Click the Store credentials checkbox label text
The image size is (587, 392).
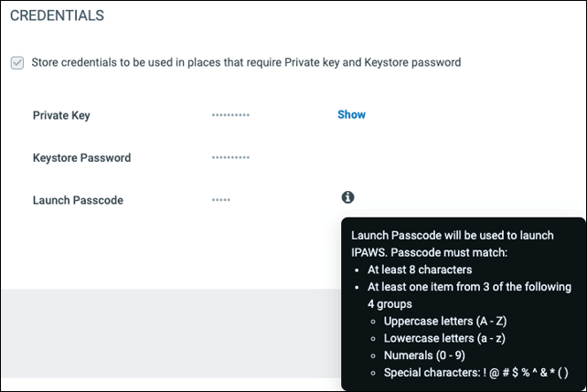[246, 63]
